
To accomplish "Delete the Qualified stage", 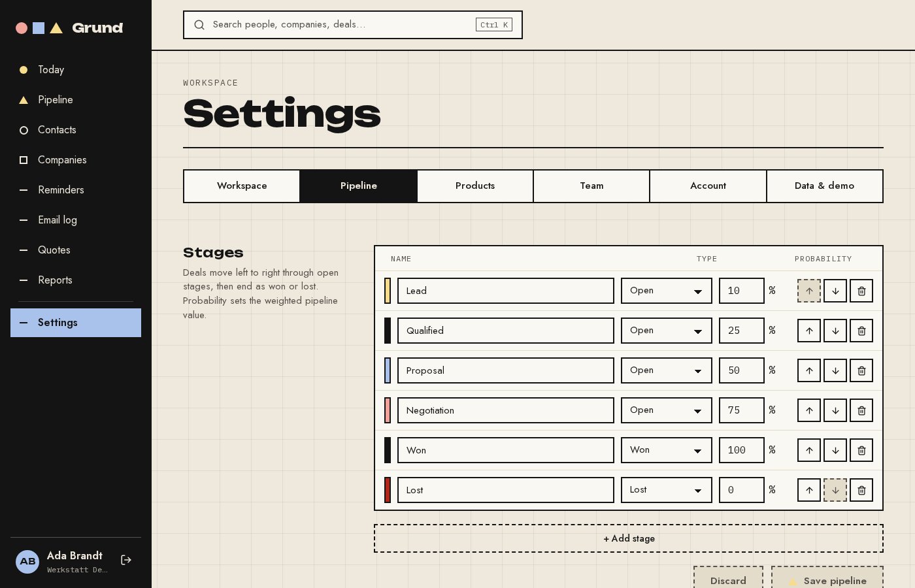I will click(x=861, y=331).
